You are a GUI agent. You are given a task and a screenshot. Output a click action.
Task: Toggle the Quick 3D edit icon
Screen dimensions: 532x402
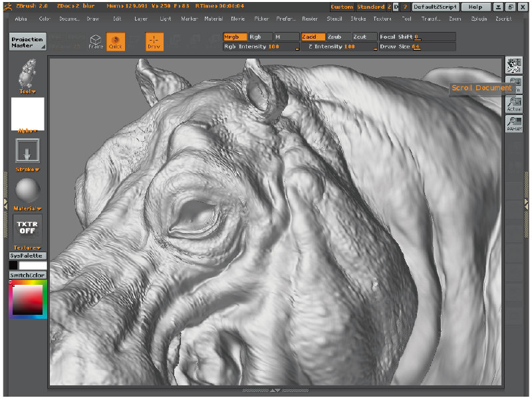116,42
